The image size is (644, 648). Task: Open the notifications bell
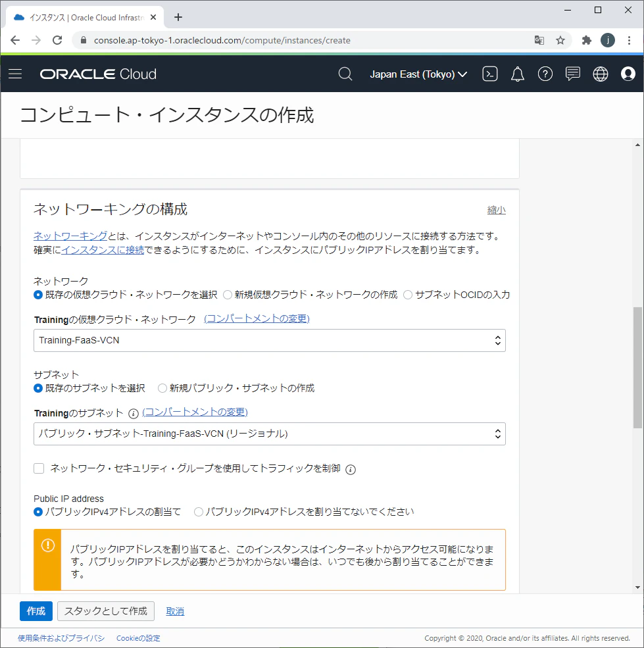point(518,74)
